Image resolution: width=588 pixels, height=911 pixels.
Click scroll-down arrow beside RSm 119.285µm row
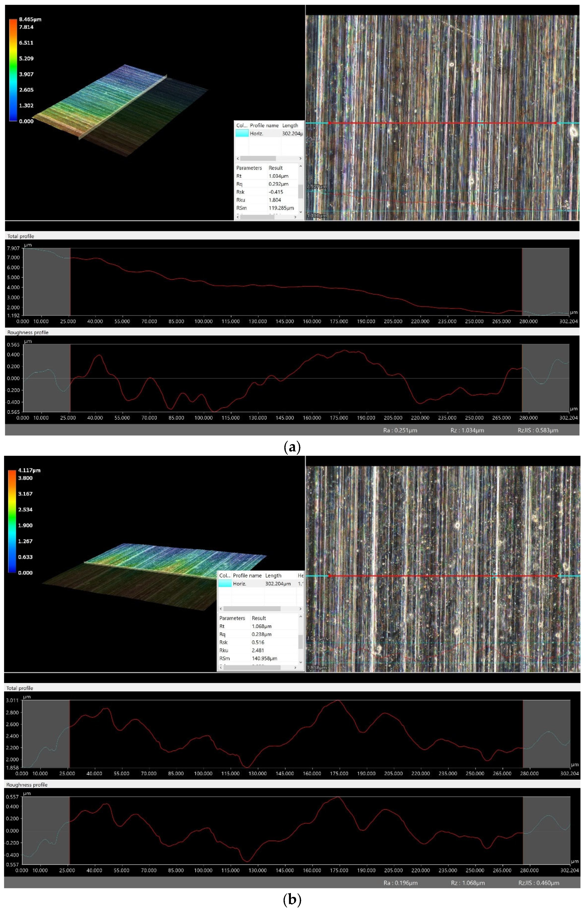[301, 212]
